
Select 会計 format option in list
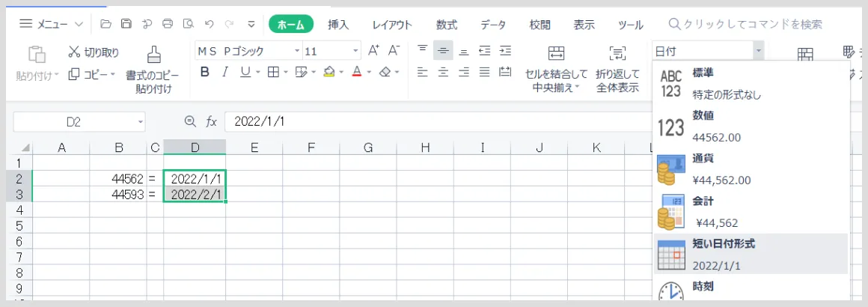click(x=751, y=212)
